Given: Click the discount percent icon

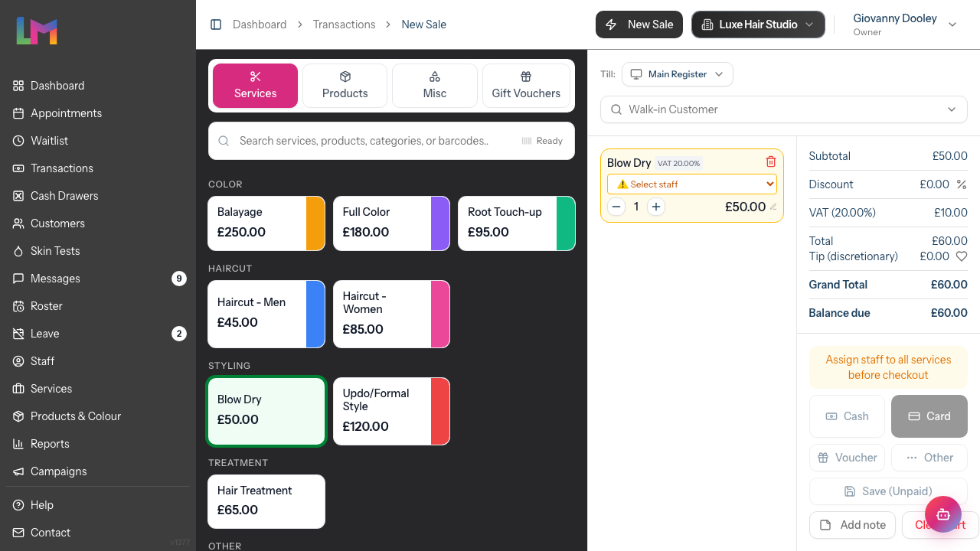Looking at the screenshot, I should 962,184.
